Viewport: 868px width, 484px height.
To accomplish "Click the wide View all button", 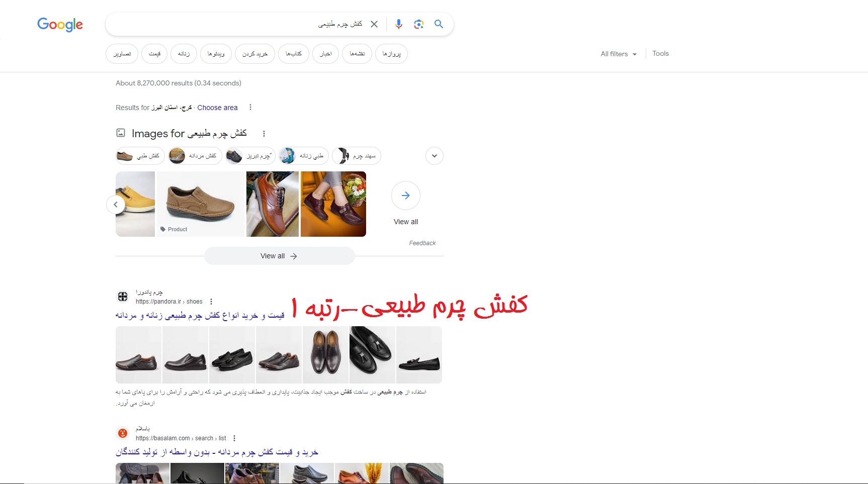I will [279, 256].
